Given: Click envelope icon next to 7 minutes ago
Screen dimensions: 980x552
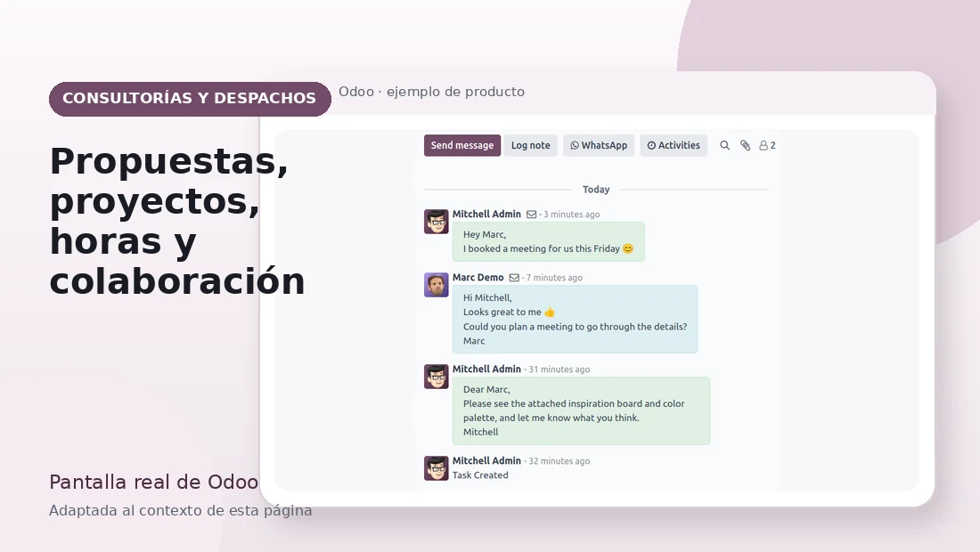Looking at the screenshot, I should (514, 278).
